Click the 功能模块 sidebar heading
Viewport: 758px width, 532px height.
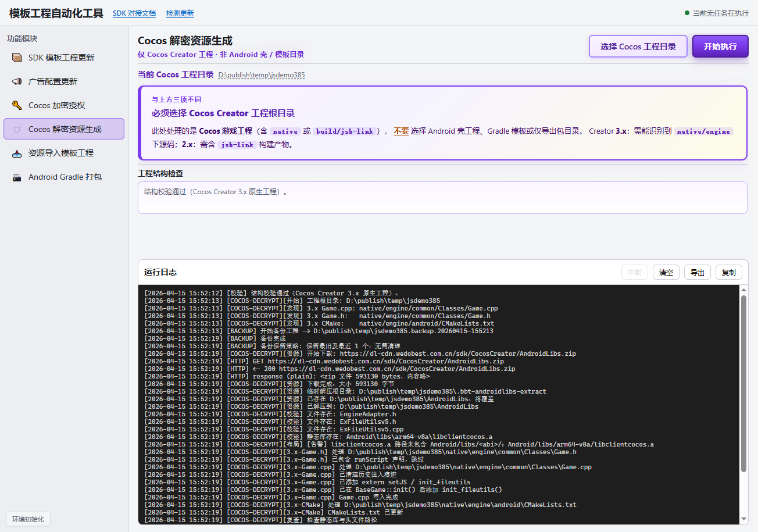click(22, 38)
